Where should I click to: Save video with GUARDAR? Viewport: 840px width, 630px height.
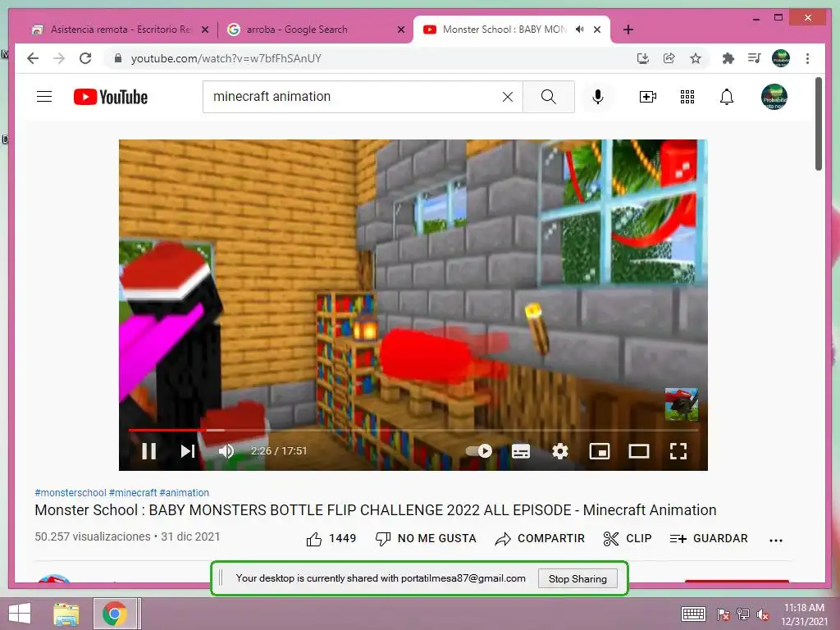click(x=708, y=538)
